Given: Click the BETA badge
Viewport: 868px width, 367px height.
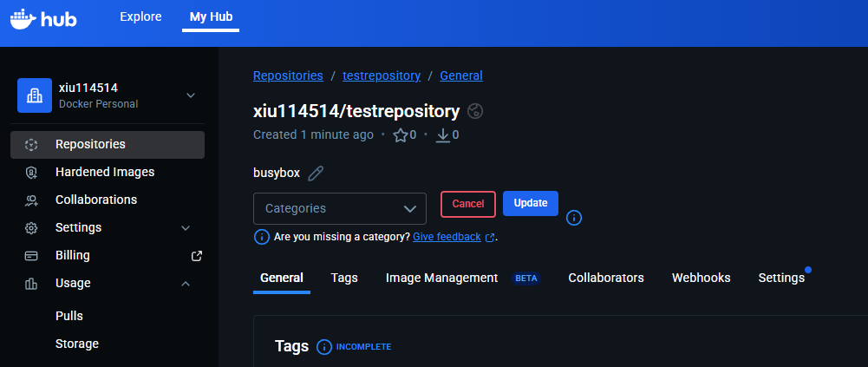Looking at the screenshot, I should (x=525, y=279).
